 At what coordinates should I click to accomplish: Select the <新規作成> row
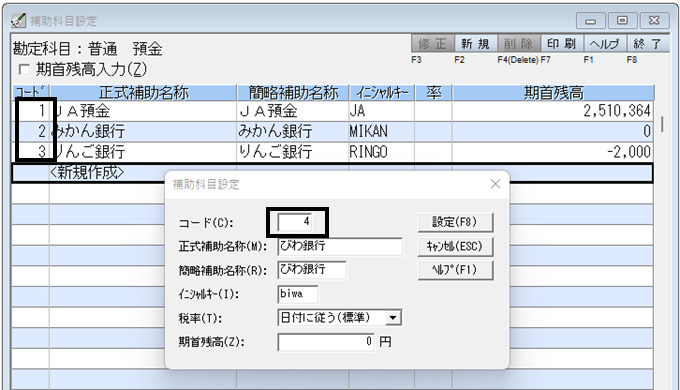click(x=332, y=173)
